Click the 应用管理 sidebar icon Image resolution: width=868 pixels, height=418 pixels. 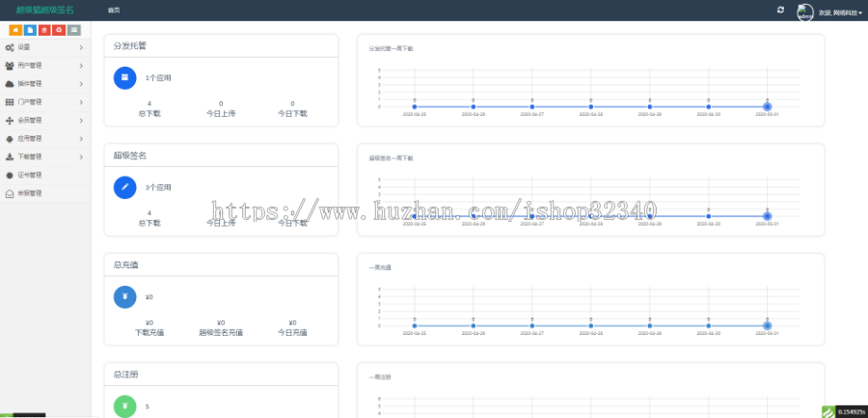click(x=10, y=139)
